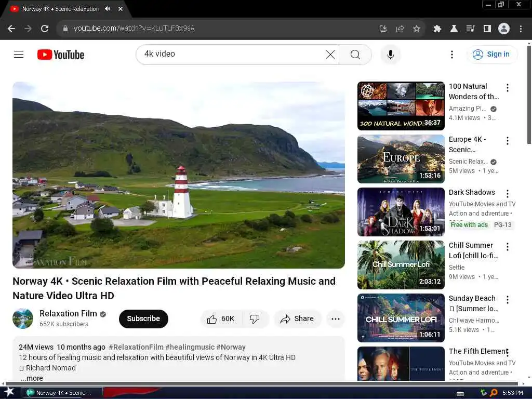
Task: Click the youtube.com address bar URL
Action: (x=134, y=29)
